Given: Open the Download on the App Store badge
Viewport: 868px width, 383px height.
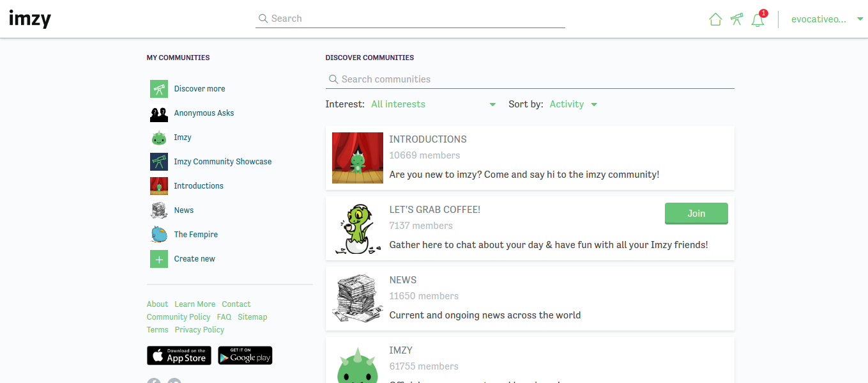Looking at the screenshot, I should pyautogui.click(x=179, y=356).
